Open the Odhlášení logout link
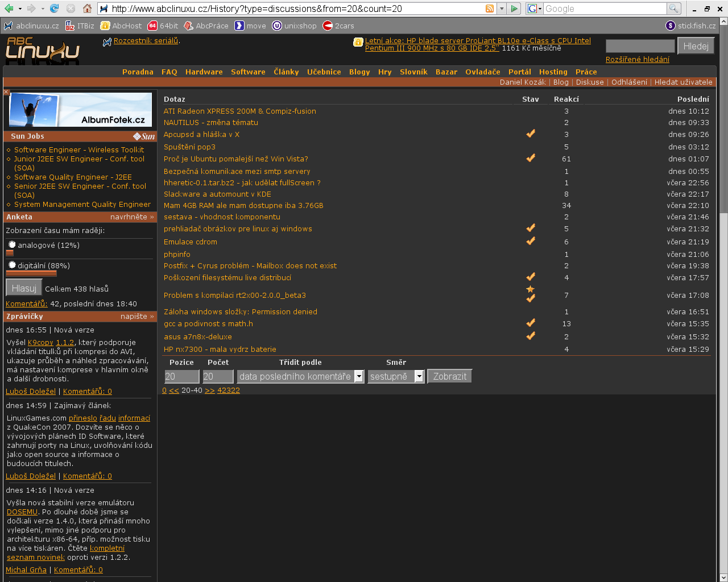The image size is (728, 582). (x=629, y=82)
